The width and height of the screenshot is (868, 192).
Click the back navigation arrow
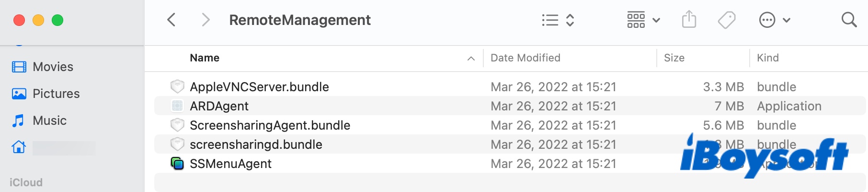click(x=171, y=20)
